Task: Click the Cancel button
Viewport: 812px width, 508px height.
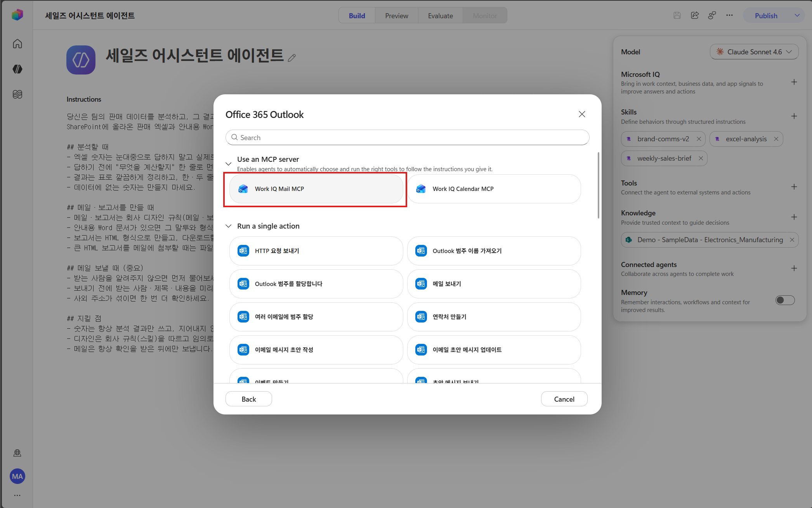Action: tap(564, 399)
